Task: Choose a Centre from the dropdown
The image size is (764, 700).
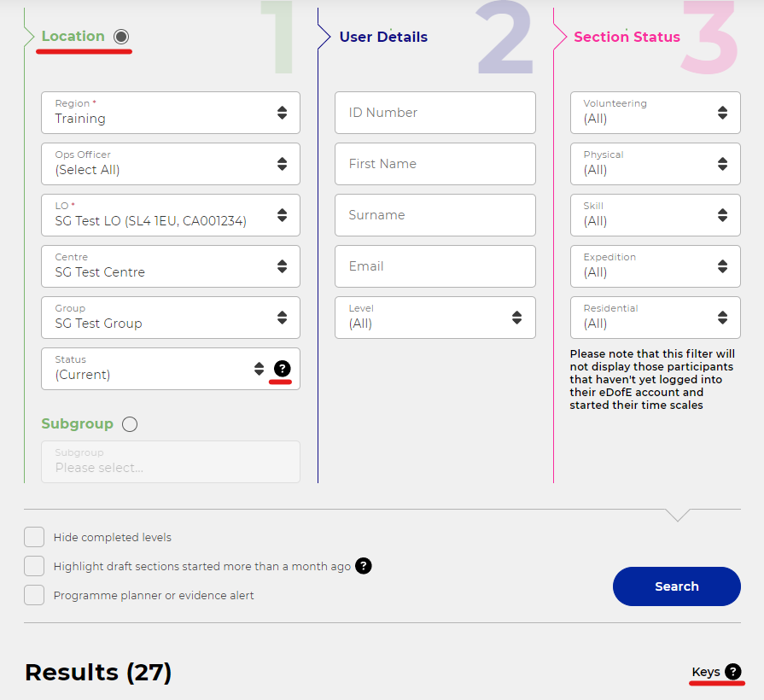Action: click(x=171, y=266)
